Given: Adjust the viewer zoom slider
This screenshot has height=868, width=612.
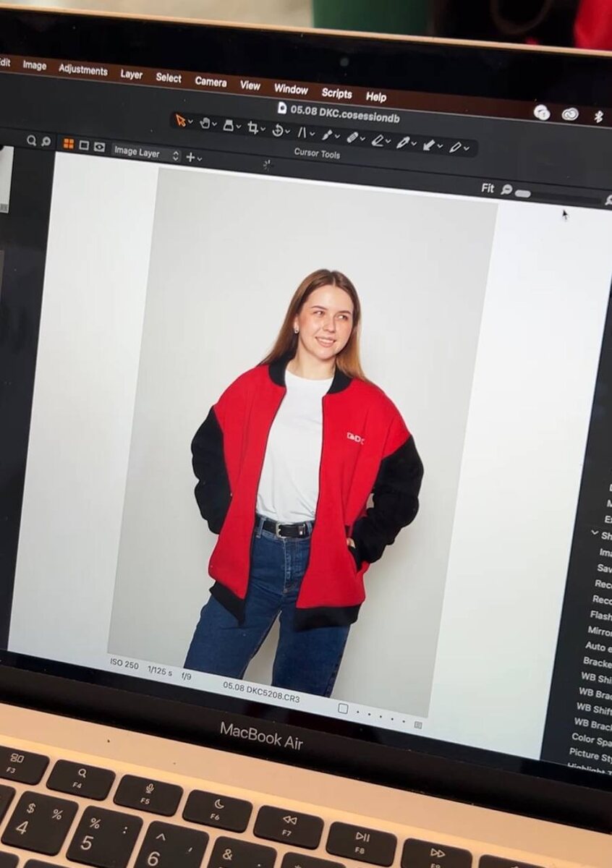Looking at the screenshot, I should pos(559,196).
